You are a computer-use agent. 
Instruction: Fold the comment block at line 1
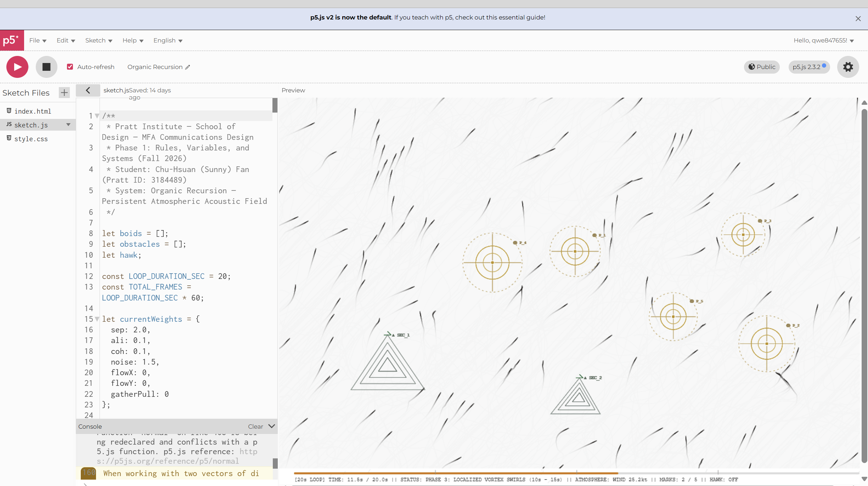(x=97, y=116)
